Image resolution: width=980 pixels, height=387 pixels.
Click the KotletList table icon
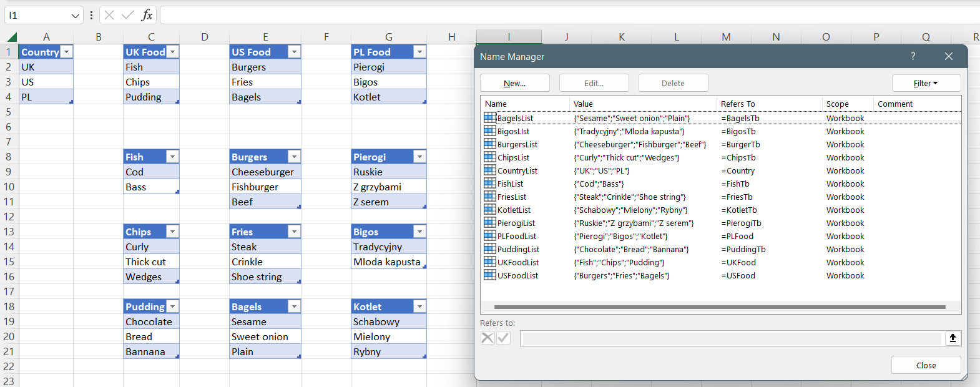(490, 209)
